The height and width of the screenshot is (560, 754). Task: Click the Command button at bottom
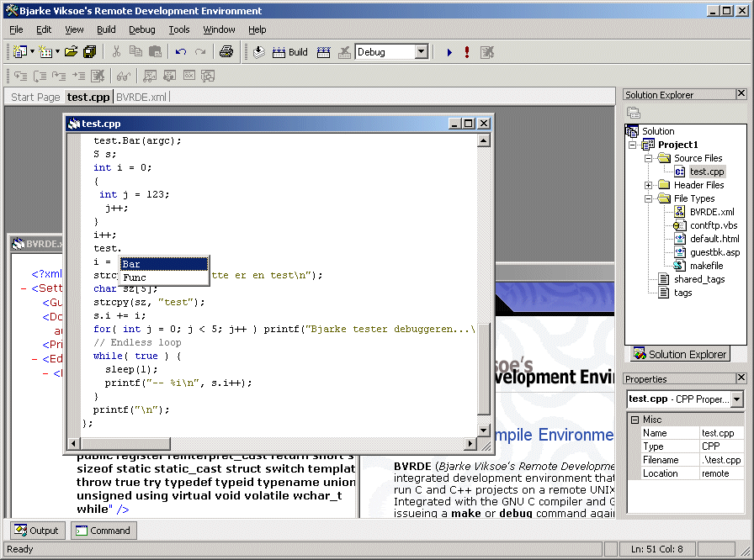point(103,531)
